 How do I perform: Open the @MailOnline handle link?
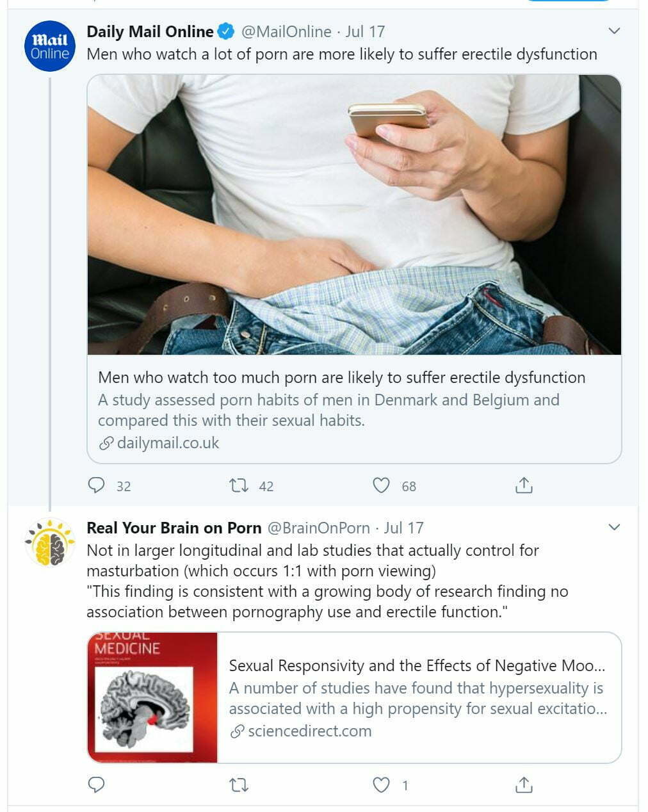[x=286, y=31]
